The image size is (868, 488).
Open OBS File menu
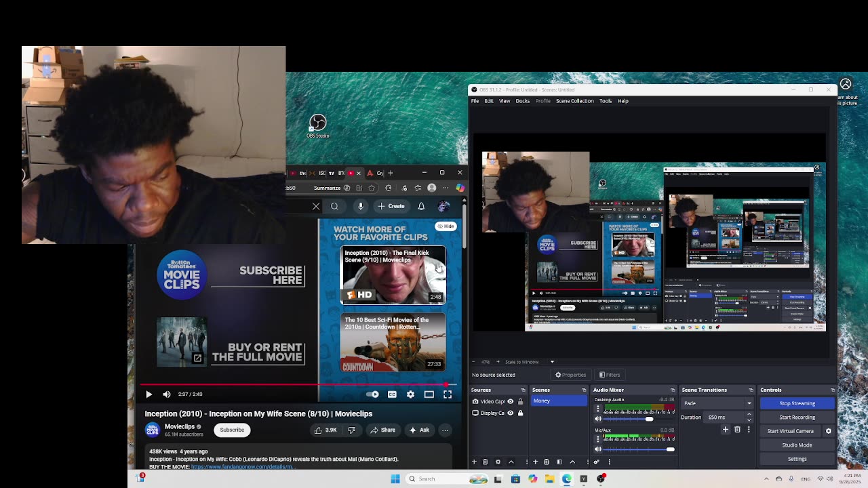[x=475, y=101]
